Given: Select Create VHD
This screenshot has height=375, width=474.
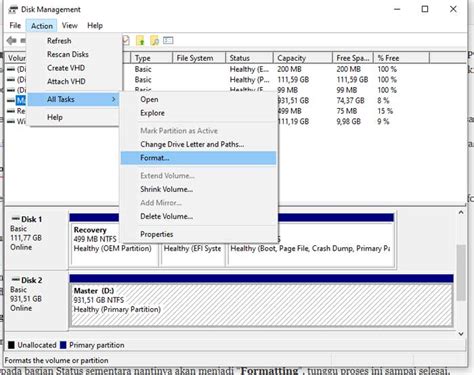Looking at the screenshot, I should [x=74, y=68].
